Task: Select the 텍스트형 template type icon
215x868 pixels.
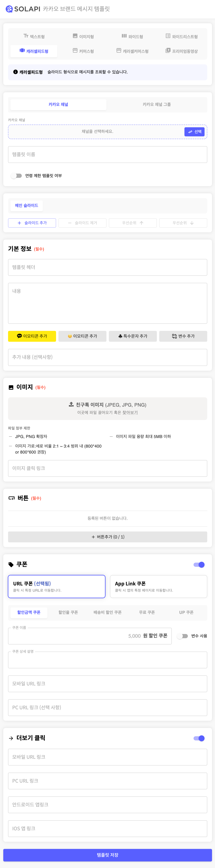Action: tap(26, 36)
